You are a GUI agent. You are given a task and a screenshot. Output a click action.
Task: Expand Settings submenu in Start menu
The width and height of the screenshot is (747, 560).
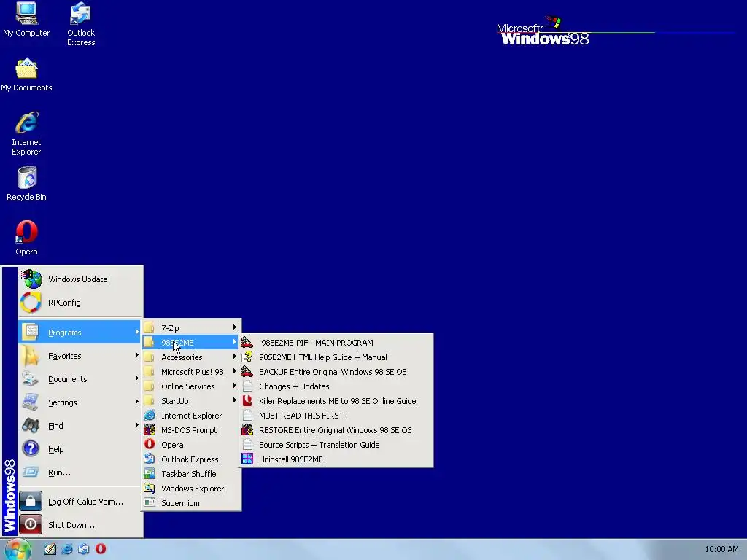pos(80,402)
